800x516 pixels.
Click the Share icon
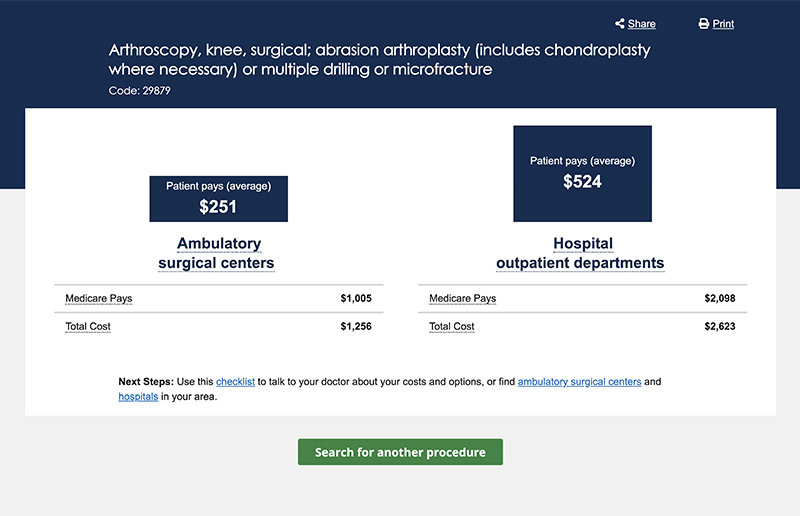tap(620, 24)
